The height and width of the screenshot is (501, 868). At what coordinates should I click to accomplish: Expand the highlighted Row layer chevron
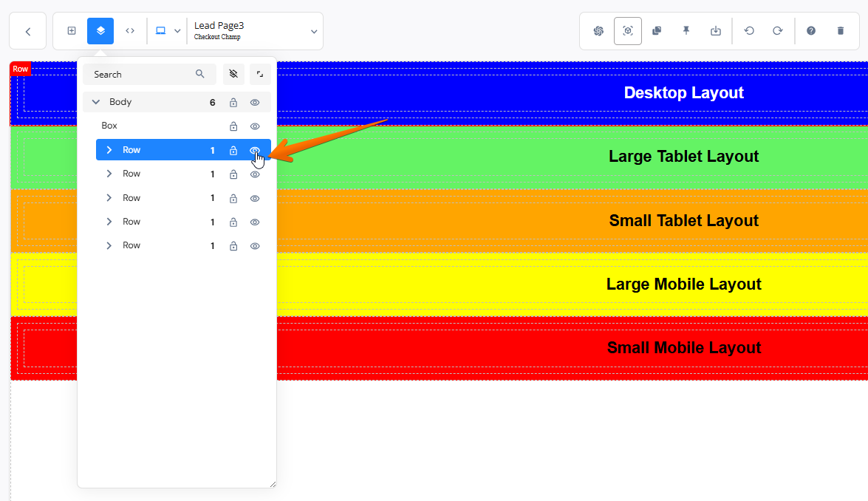pos(109,150)
